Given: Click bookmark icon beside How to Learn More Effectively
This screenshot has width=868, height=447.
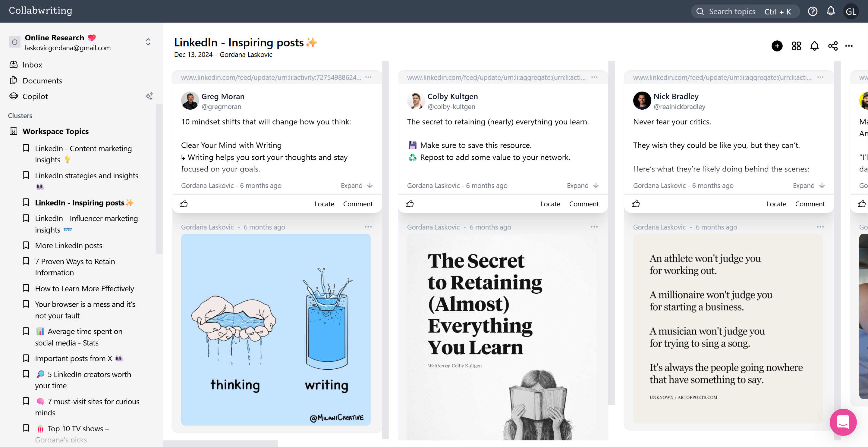Looking at the screenshot, I should tap(26, 288).
